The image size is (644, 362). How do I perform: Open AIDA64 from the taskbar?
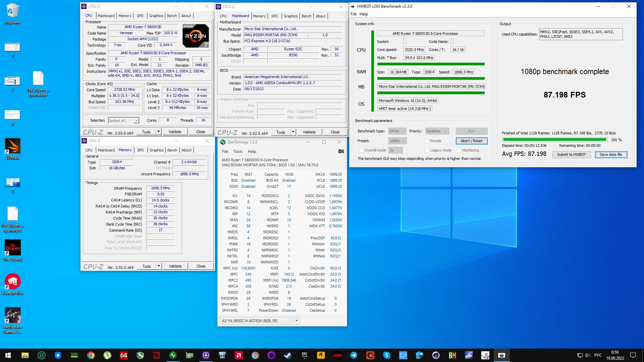point(124,355)
